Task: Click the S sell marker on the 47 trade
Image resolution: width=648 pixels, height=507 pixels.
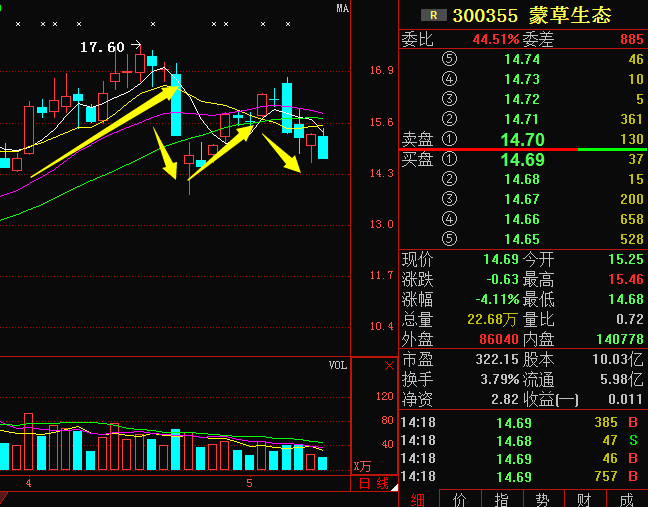Action: coord(633,441)
